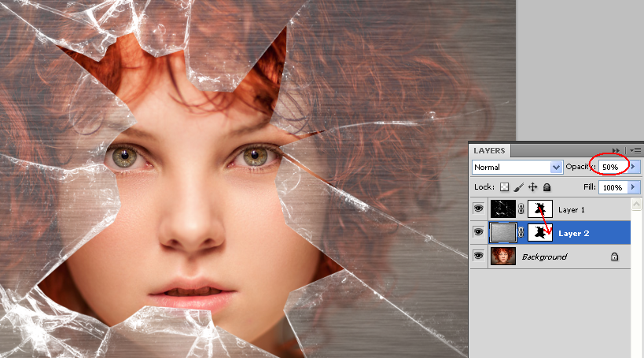The height and width of the screenshot is (358, 644).
Task: Select the Layer 1 broken glass thumbnail
Action: pos(502,209)
